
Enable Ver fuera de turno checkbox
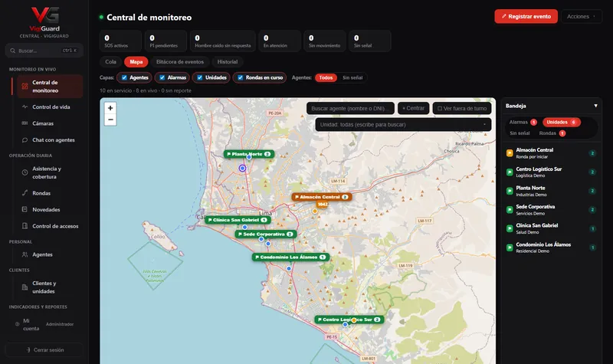coord(440,108)
